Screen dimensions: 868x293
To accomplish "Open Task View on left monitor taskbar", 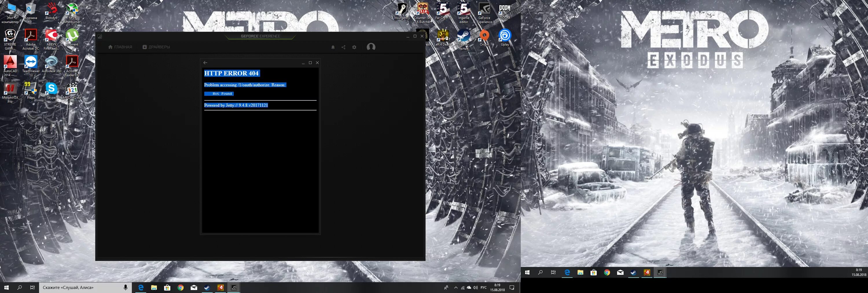I will click(x=32, y=288).
